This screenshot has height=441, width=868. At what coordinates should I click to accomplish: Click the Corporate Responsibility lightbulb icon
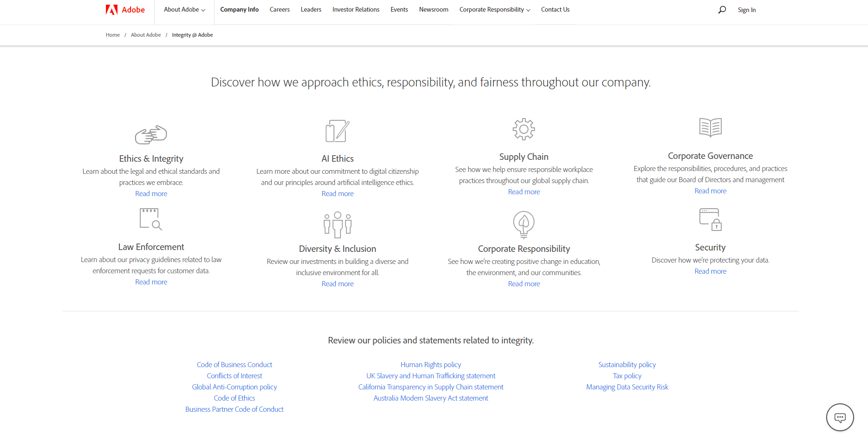coord(523,224)
